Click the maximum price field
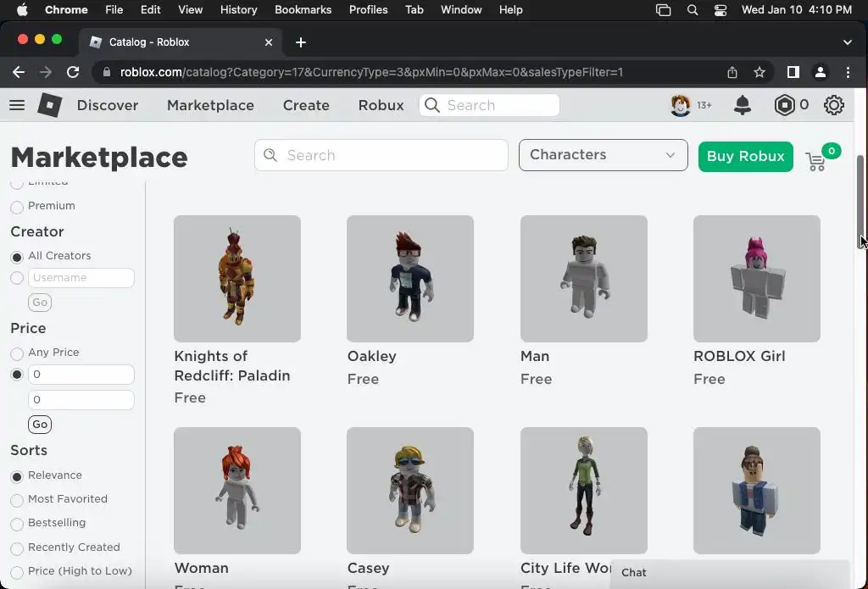The image size is (868, 589). pos(81,400)
